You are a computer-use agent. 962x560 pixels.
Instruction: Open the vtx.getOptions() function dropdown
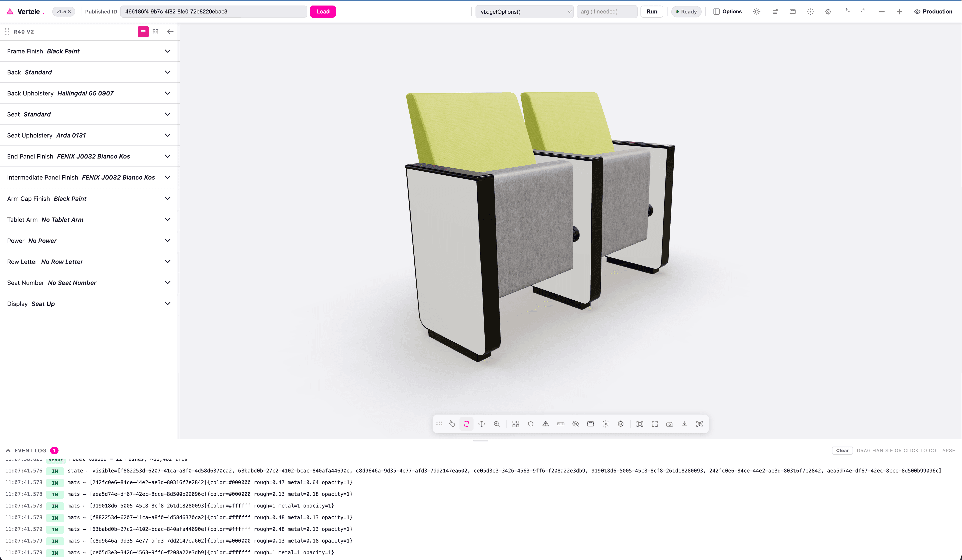[525, 12]
